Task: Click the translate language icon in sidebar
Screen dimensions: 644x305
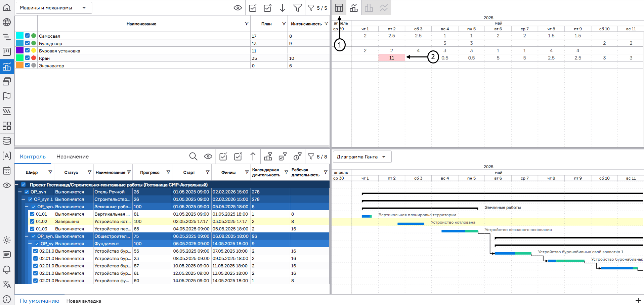Action: point(7,285)
